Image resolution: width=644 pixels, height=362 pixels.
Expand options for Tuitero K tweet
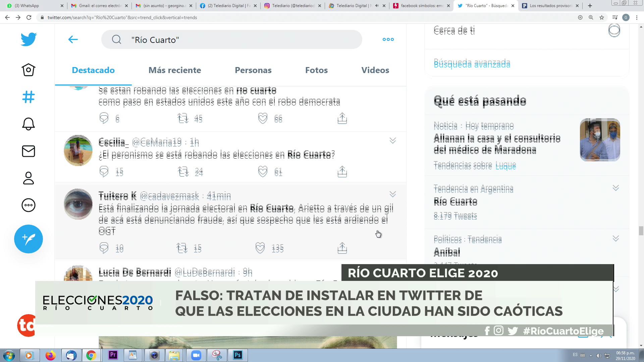point(393,194)
